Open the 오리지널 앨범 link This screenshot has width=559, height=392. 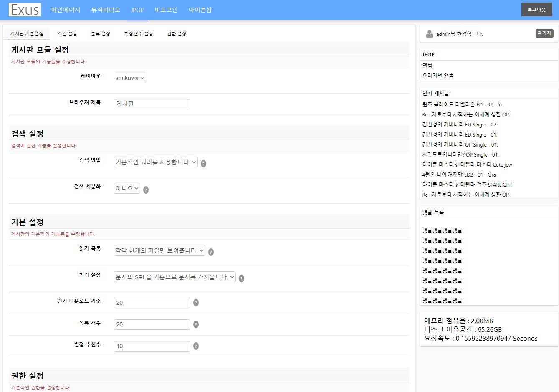click(438, 76)
